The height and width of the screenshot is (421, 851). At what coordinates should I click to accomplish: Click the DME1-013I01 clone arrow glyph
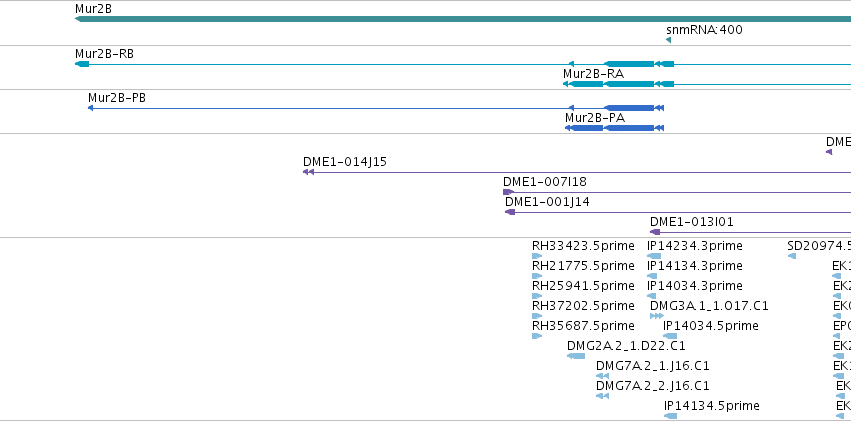click(x=655, y=232)
